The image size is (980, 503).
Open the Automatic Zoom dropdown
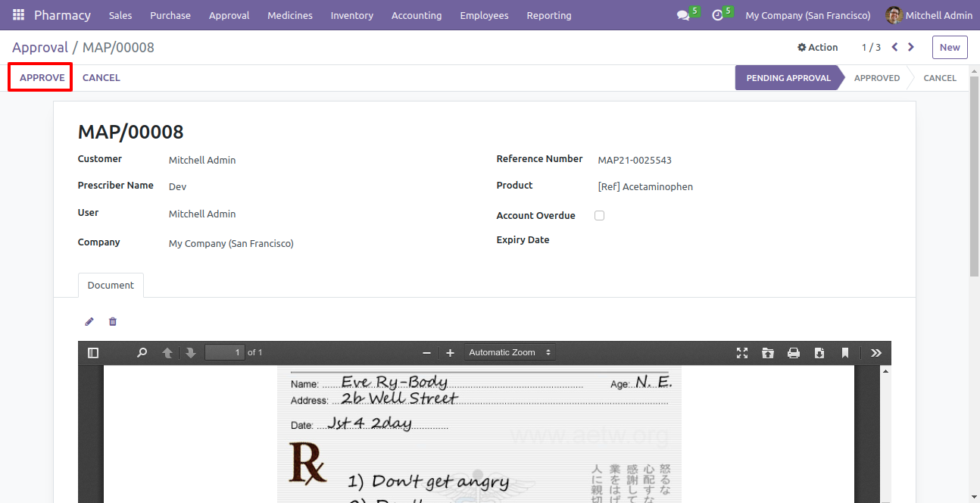click(x=510, y=352)
